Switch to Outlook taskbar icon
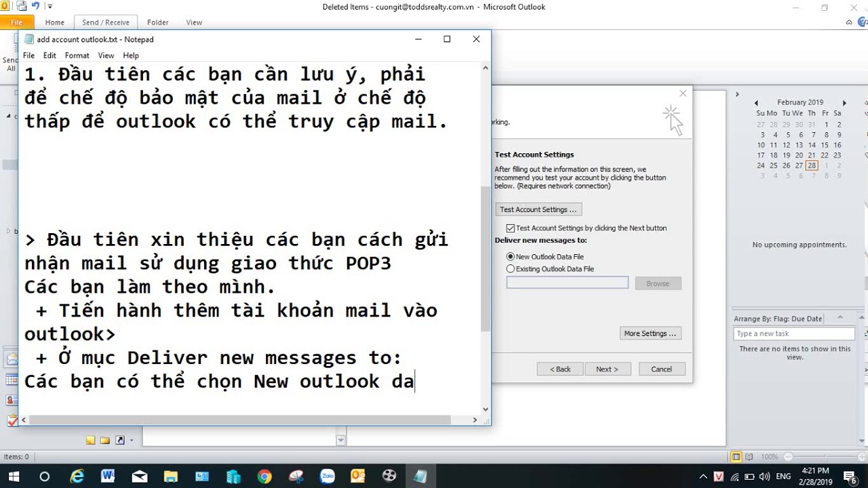This screenshot has width=868, height=488. pos(357,476)
